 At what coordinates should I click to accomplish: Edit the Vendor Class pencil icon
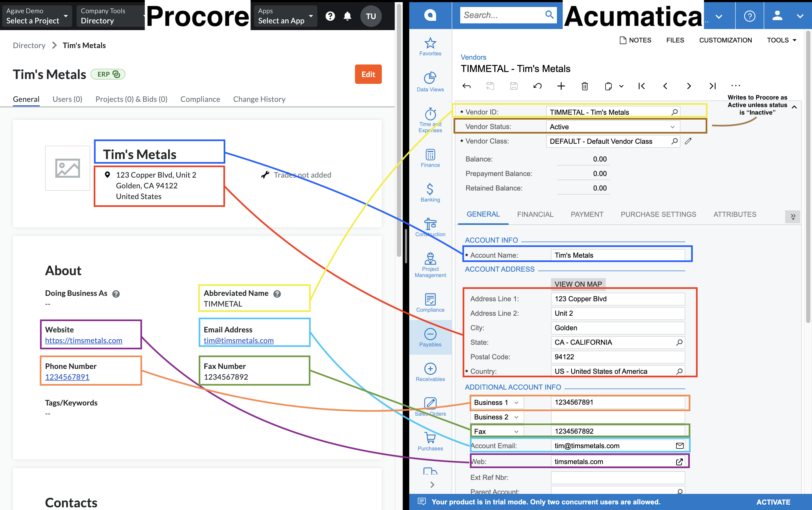[x=688, y=141]
